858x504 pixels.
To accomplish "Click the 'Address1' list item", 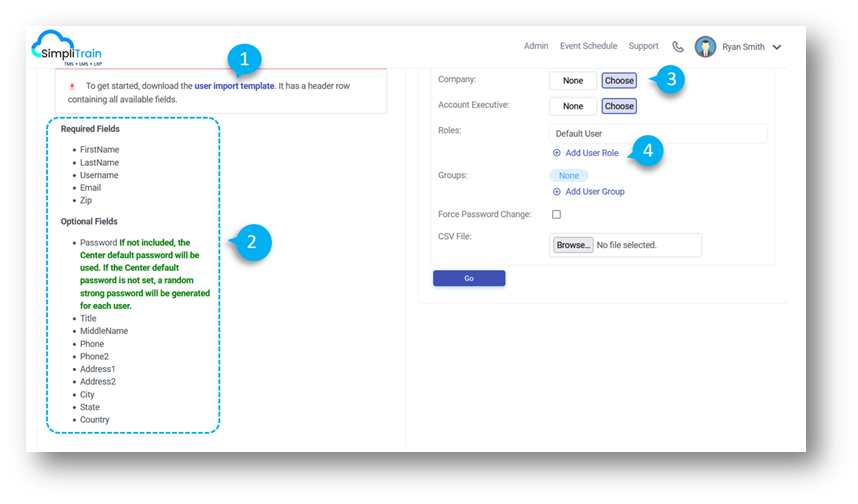I will point(97,369).
